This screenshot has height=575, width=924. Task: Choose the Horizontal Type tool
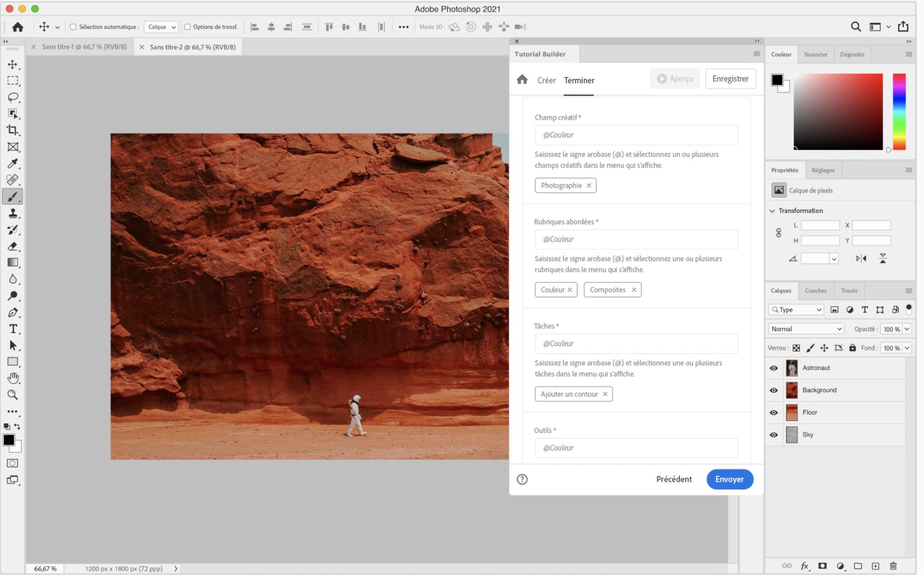pos(13,329)
